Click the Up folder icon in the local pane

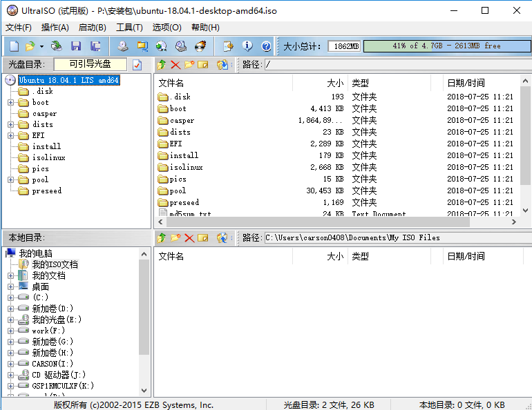point(162,238)
